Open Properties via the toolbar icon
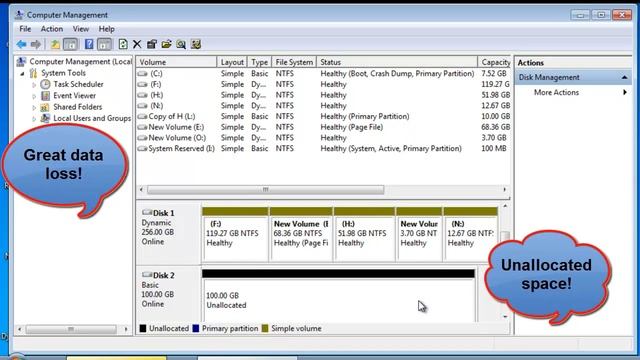The width and height of the screenshot is (640, 360). (x=152, y=44)
